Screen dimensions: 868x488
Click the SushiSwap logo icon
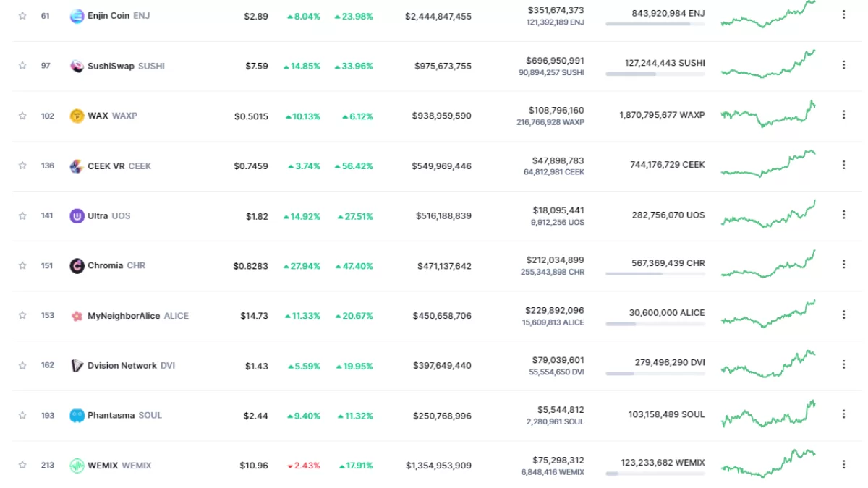point(77,66)
